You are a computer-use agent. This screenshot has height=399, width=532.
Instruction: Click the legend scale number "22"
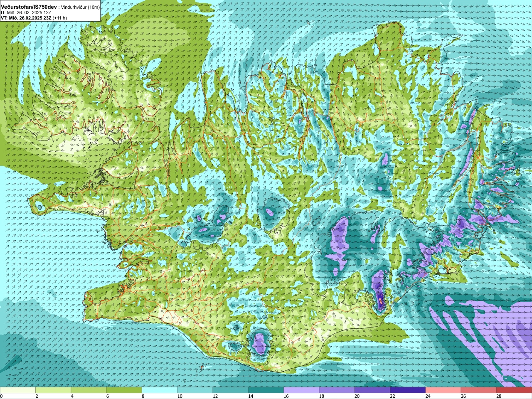pyautogui.click(x=392, y=396)
